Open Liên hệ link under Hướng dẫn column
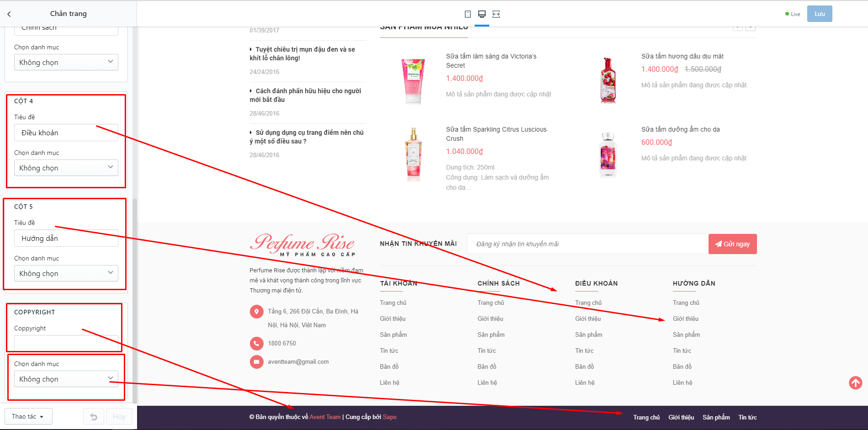 683,383
